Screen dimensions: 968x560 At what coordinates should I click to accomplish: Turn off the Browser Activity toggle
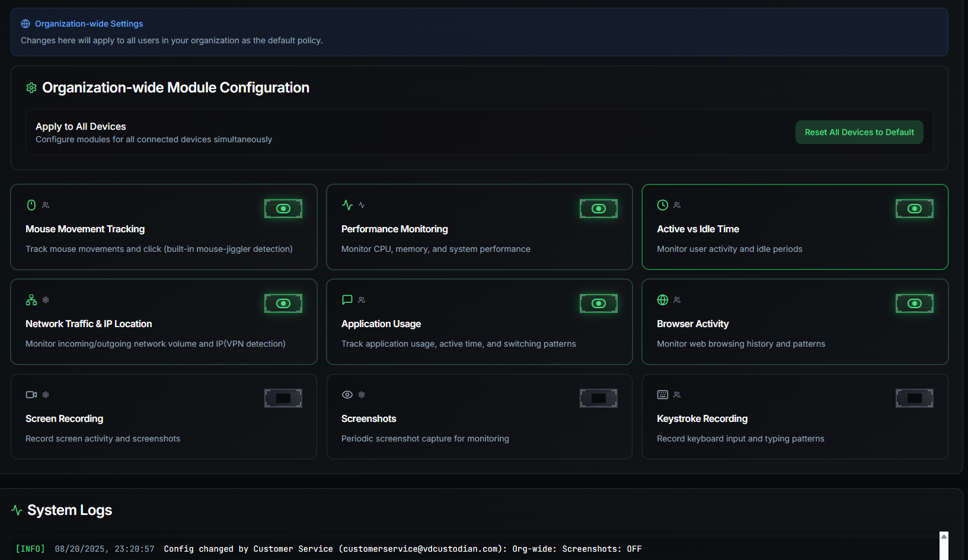pos(914,303)
